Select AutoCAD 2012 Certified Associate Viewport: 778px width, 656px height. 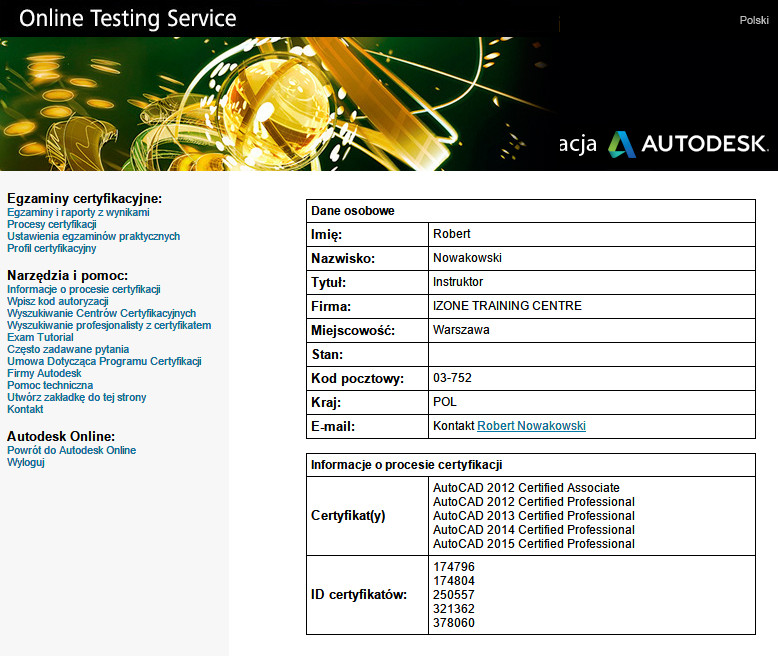click(526, 488)
